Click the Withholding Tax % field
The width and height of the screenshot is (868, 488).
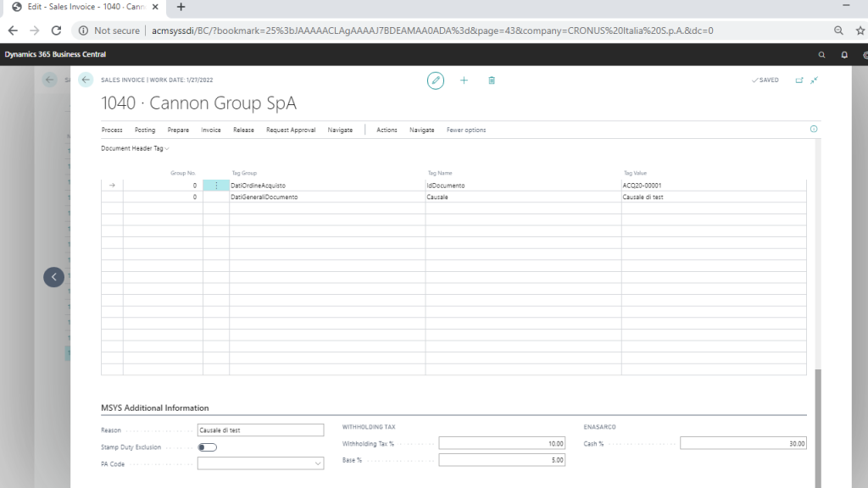(x=501, y=443)
